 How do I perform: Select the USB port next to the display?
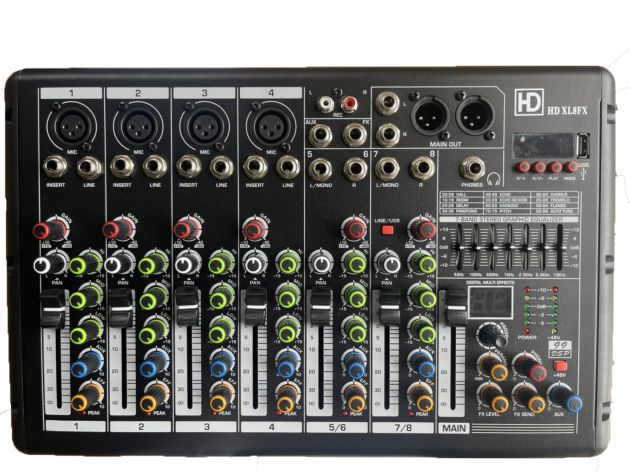(582, 146)
